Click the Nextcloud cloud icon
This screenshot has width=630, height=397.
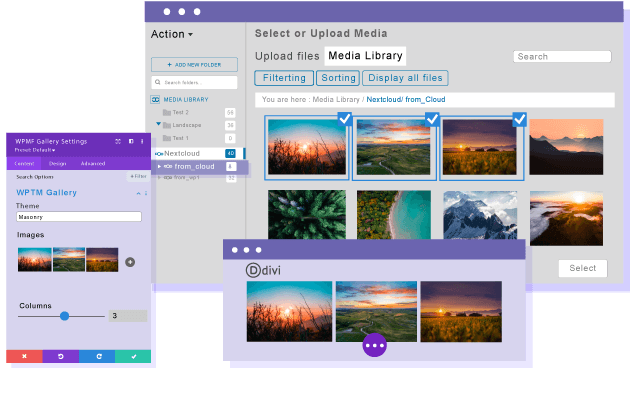click(x=159, y=154)
